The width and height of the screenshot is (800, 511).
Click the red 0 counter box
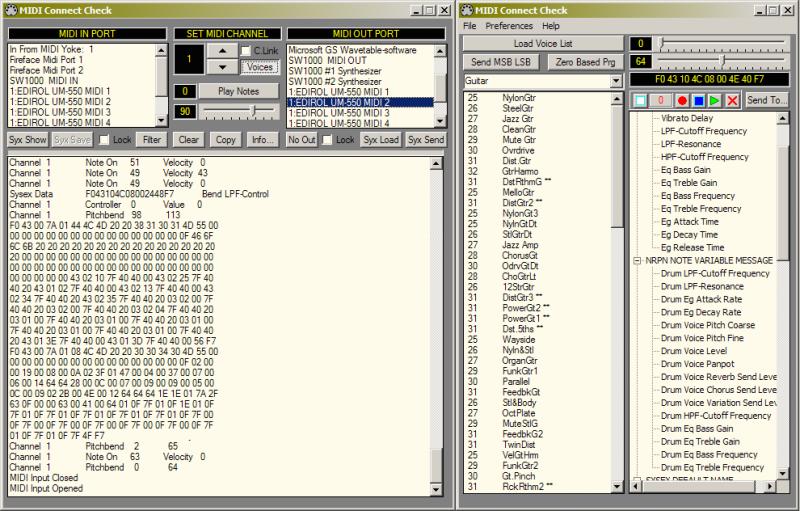(x=661, y=100)
